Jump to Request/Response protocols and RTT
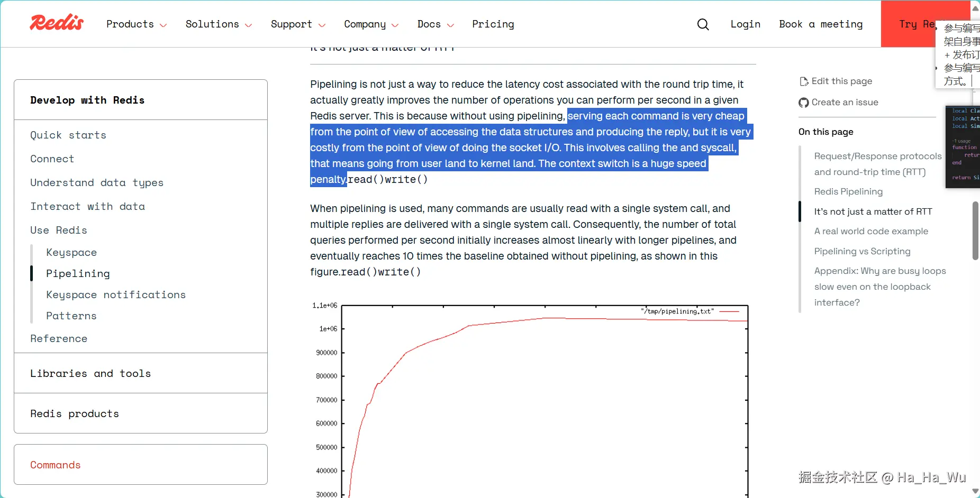980x498 pixels. point(878,164)
